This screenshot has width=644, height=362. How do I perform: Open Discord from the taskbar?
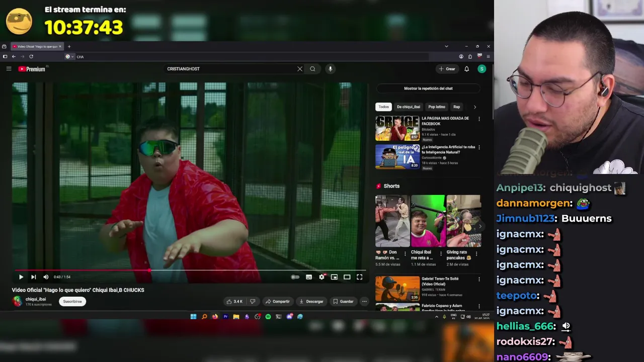click(x=289, y=317)
